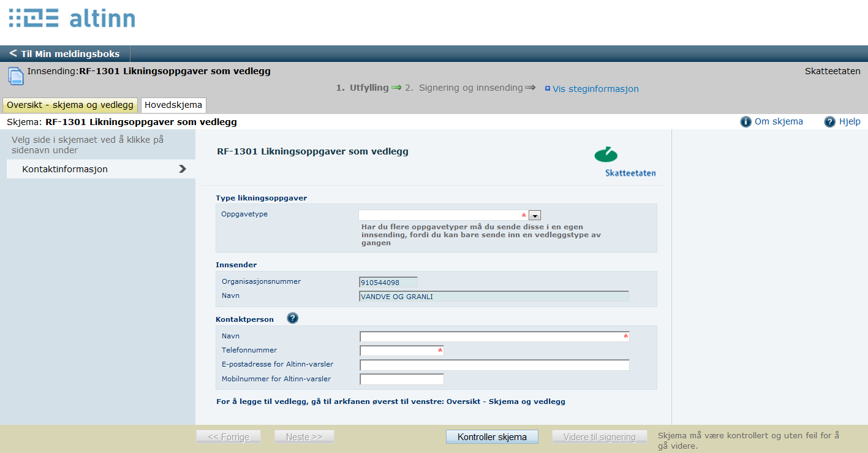Open the Oppgavetype dropdown arrow
Screen dimensions: 868x453
coord(535,215)
